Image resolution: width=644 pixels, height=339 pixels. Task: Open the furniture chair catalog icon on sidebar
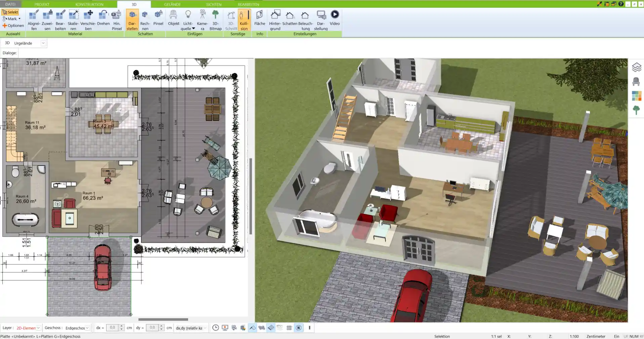click(636, 81)
